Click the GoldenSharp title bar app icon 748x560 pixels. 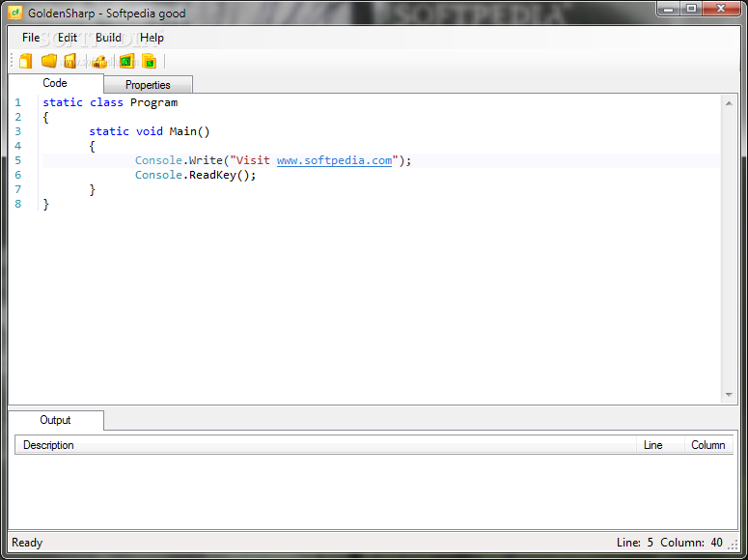pos(14,13)
